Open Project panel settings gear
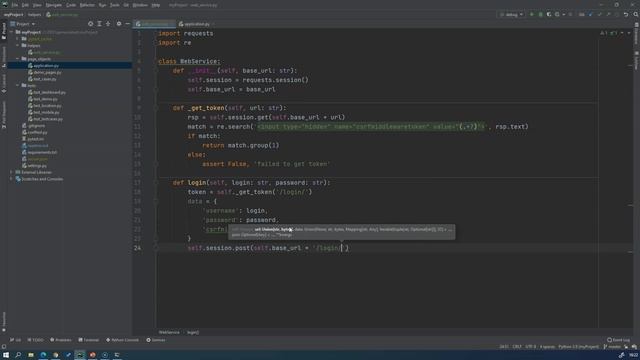 119,24
